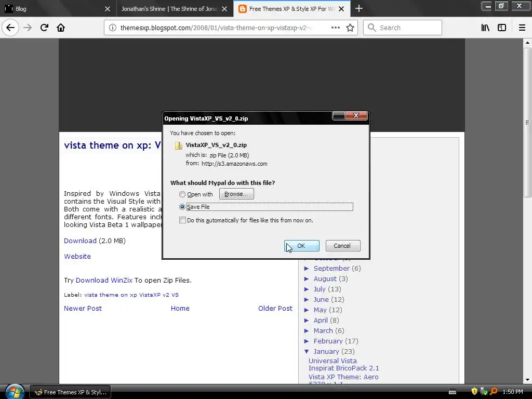Expand the February archive triangle
The image size is (532, 399).
tap(307, 341)
